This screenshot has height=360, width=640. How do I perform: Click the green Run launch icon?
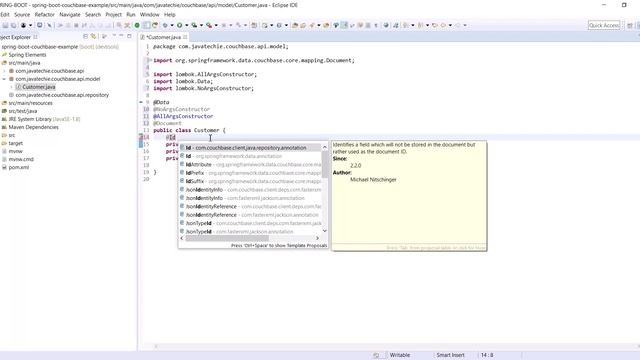[x=179, y=25]
